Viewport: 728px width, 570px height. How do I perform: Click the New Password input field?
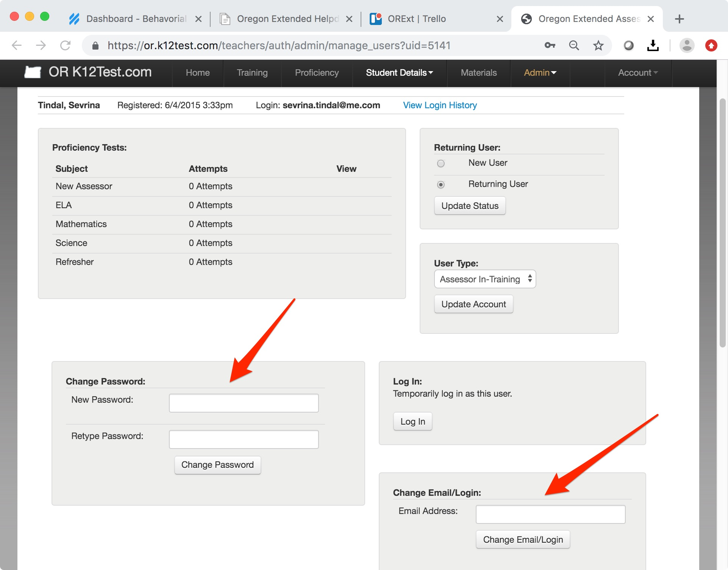[244, 403]
